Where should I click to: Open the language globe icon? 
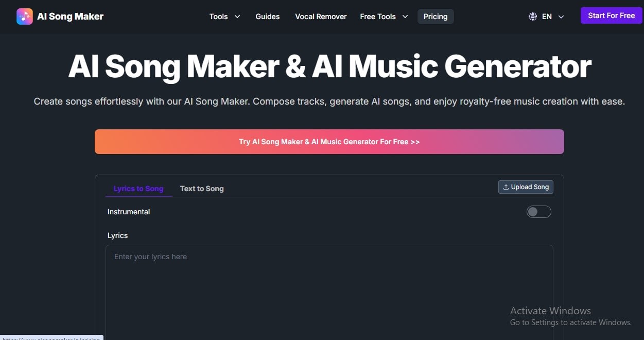(532, 16)
